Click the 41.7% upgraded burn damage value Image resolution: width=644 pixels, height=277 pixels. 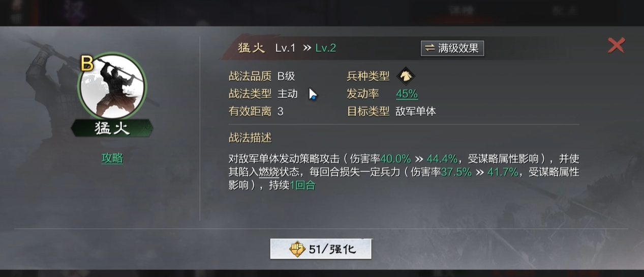click(503, 172)
